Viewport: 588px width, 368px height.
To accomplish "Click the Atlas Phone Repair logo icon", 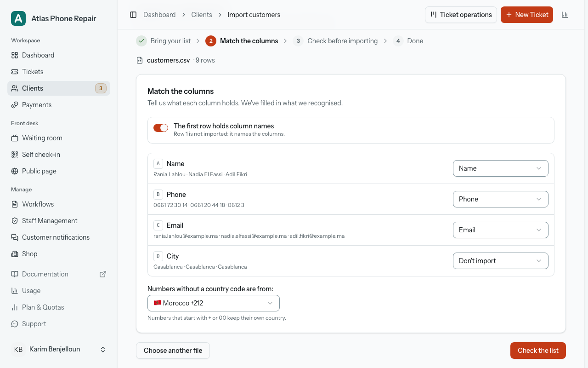I will (x=18, y=18).
